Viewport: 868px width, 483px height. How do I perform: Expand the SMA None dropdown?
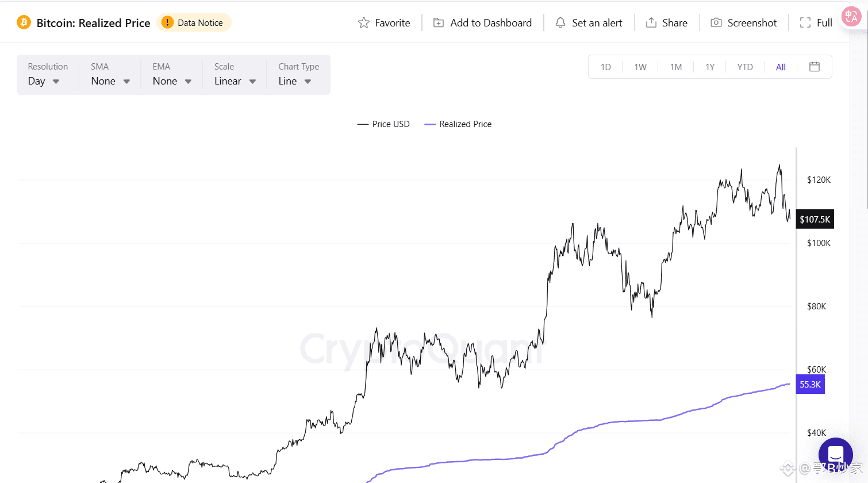tap(110, 81)
